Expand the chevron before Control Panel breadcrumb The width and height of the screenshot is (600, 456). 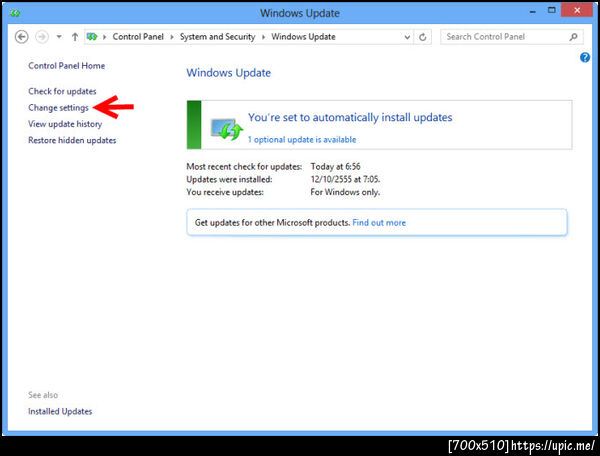[x=104, y=37]
